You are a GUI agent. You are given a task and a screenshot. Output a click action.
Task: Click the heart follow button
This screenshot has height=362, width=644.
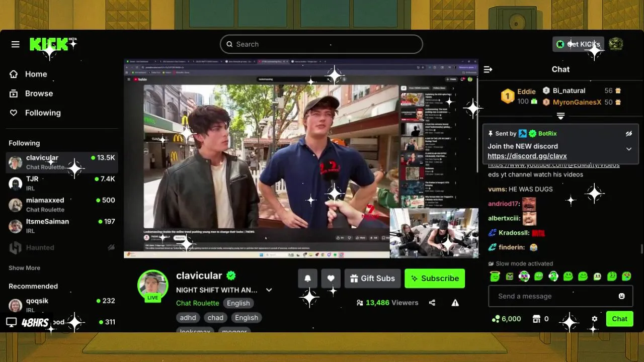331,278
